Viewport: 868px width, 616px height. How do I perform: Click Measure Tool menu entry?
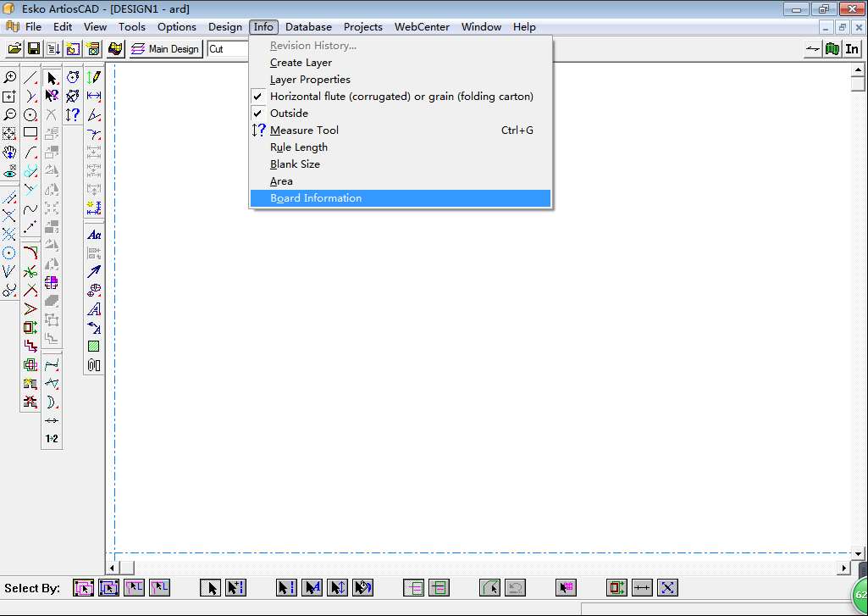click(401, 130)
